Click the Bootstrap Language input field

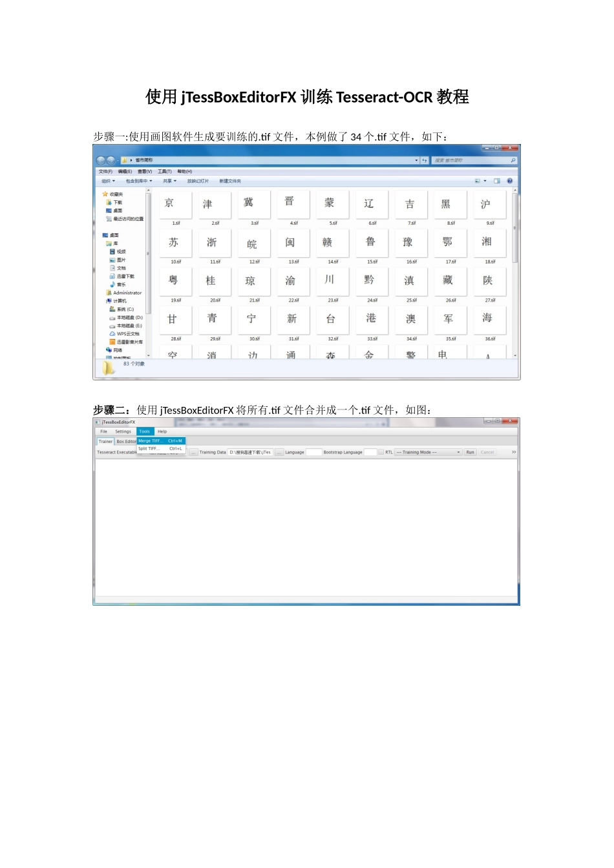(x=370, y=452)
